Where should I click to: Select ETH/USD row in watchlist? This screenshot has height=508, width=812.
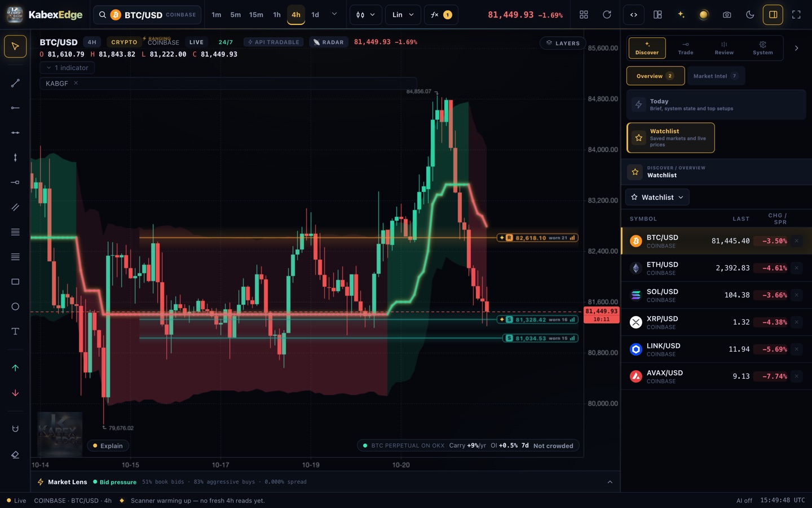coord(716,268)
